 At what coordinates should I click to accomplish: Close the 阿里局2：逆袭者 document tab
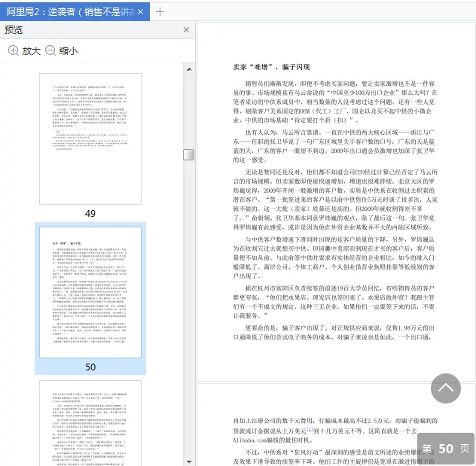tap(140, 12)
